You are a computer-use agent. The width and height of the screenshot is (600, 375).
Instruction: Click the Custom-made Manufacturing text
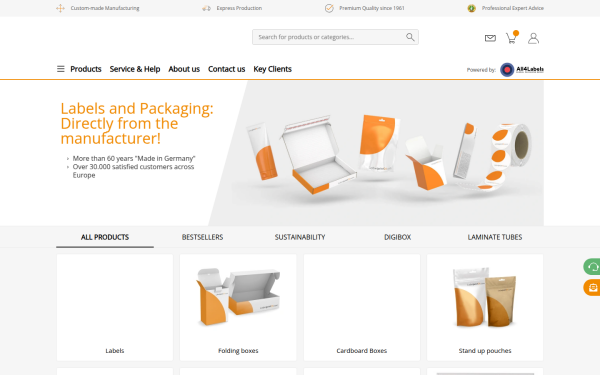click(x=105, y=8)
